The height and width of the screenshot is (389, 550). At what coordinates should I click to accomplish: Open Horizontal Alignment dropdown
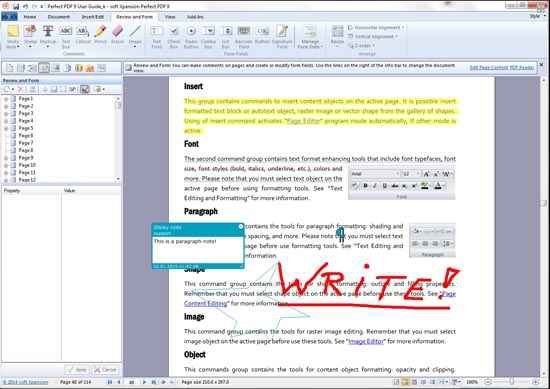(x=376, y=27)
